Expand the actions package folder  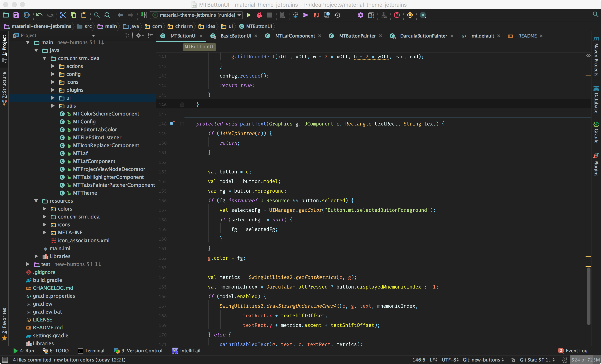pyautogui.click(x=53, y=66)
